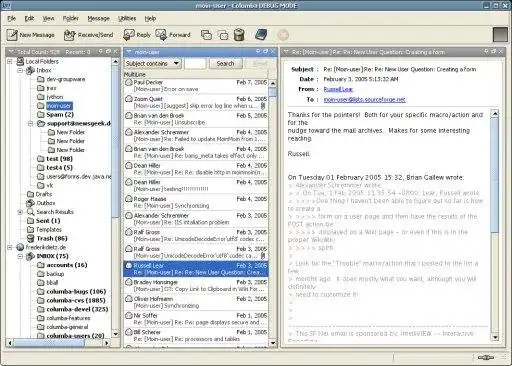The image size is (512, 366).
Task: Click in the search text field
Action: [195, 63]
